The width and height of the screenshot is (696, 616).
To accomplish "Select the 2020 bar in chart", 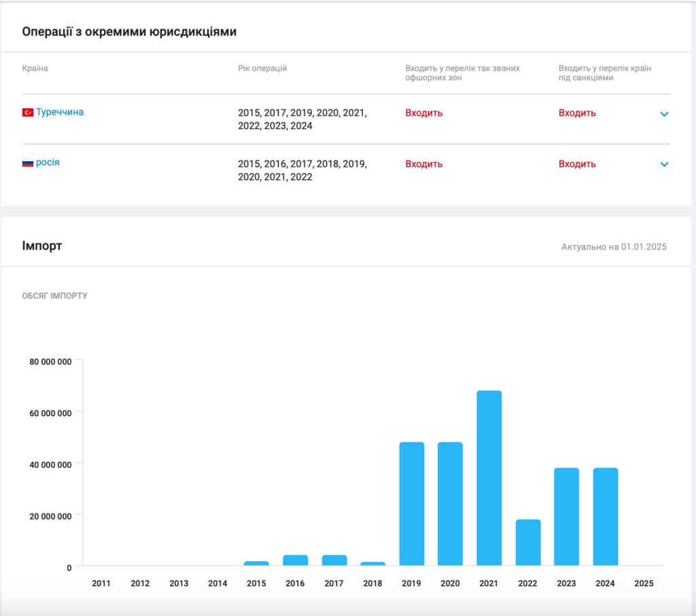I will [x=450, y=504].
